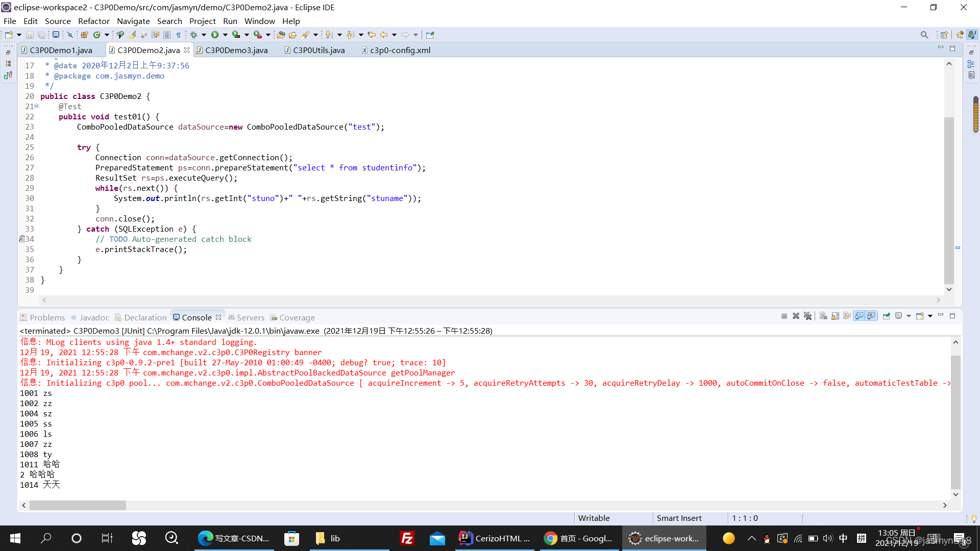Viewport: 980px width, 551px height.
Task: Toggle Pin Console
Action: pyautogui.click(x=886, y=316)
